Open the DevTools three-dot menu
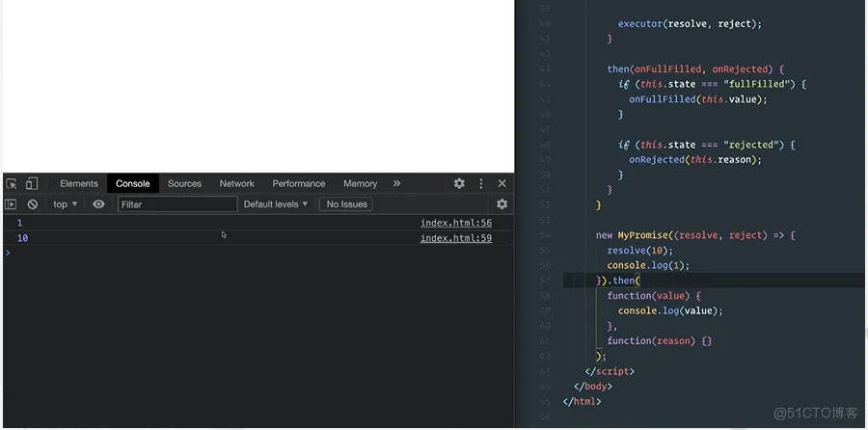This screenshot has width=868, height=430. point(480,183)
